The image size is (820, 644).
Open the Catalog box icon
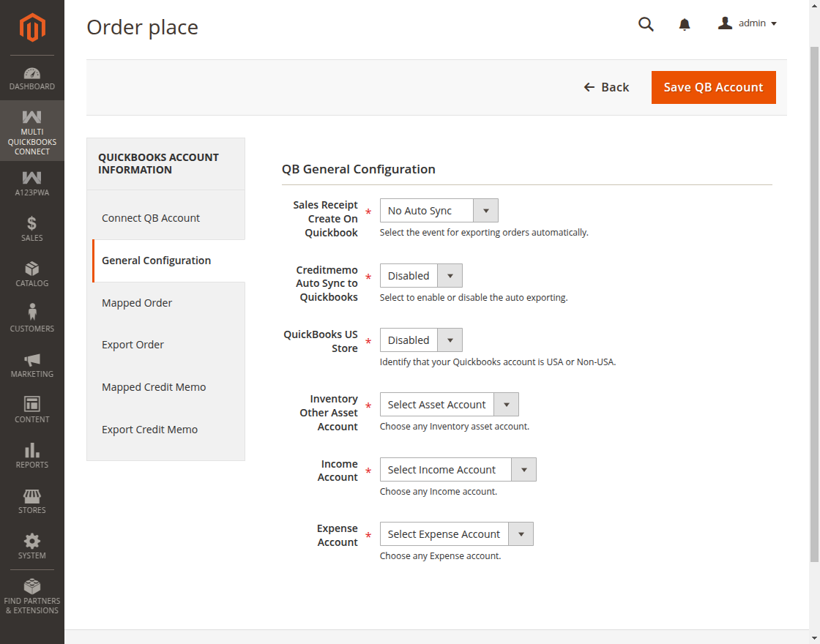pyautogui.click(x=32, y=269)
